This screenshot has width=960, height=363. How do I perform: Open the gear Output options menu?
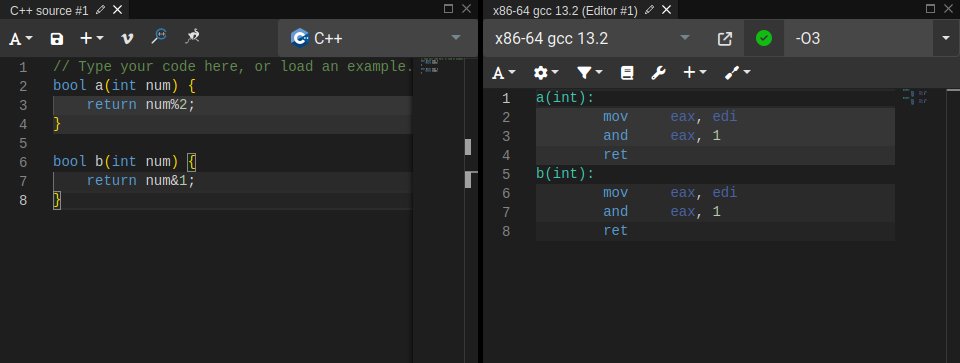[x=546, y=73]
